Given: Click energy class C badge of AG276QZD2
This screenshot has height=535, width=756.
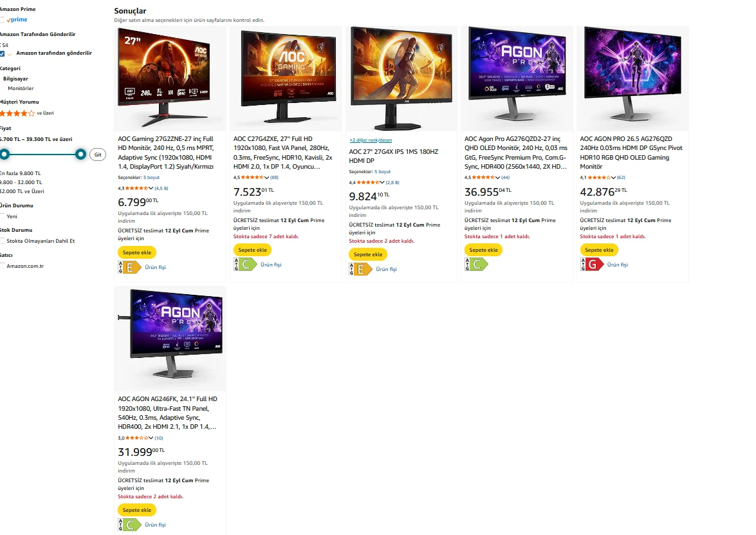Looking at the screenshot, I should 476,265.
